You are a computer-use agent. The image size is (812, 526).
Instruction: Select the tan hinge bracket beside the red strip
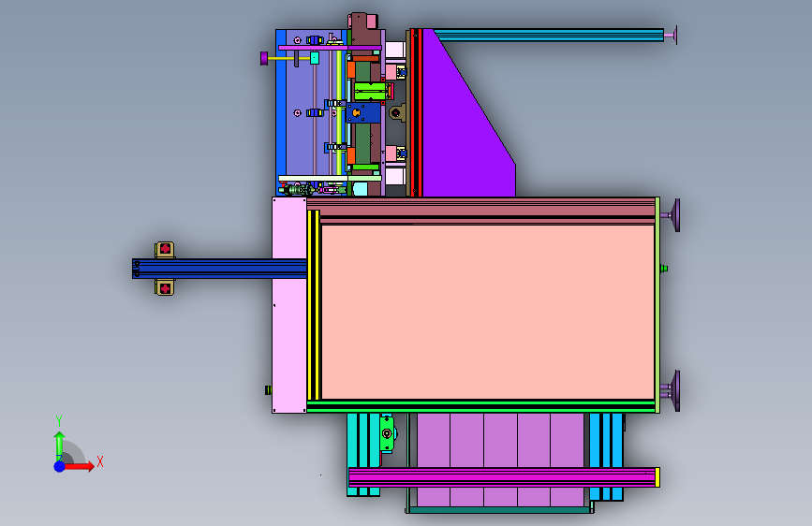[397, 112]
